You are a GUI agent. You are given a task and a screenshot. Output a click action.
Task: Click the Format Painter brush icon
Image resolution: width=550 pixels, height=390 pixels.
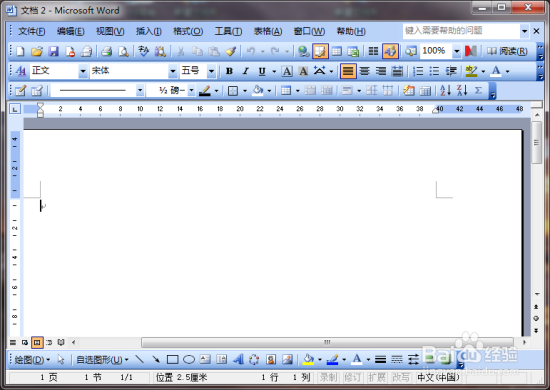point(230,52)
